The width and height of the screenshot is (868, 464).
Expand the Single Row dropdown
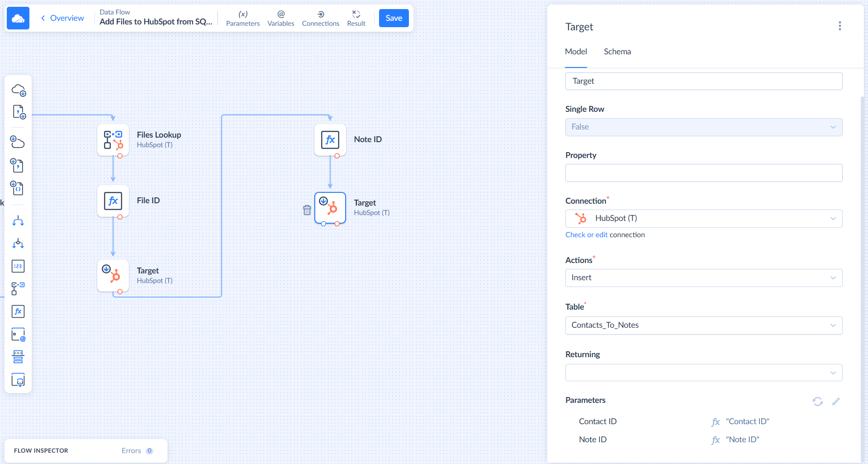[703, 127]
